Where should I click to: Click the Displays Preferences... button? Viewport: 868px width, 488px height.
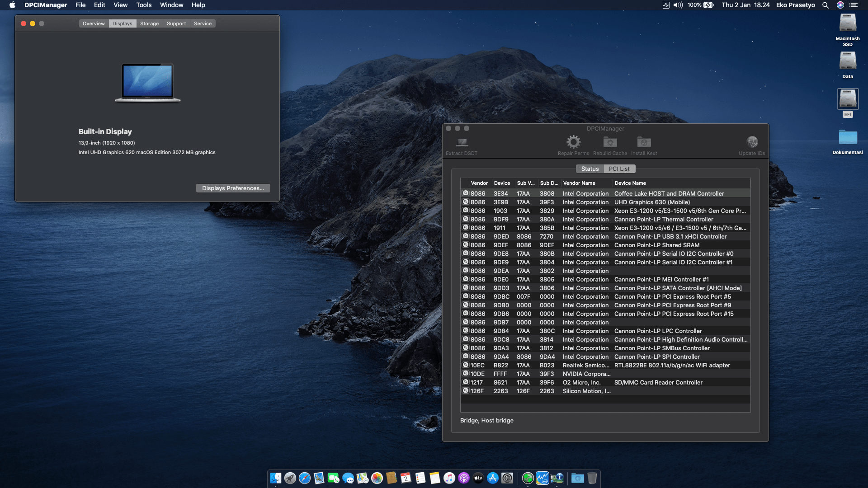coord(233,188)
